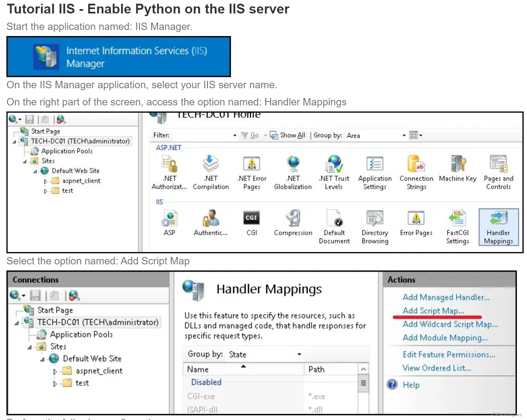Open the Compression feature icon
The width and height of the screenshot is (527, 420).
293,223
